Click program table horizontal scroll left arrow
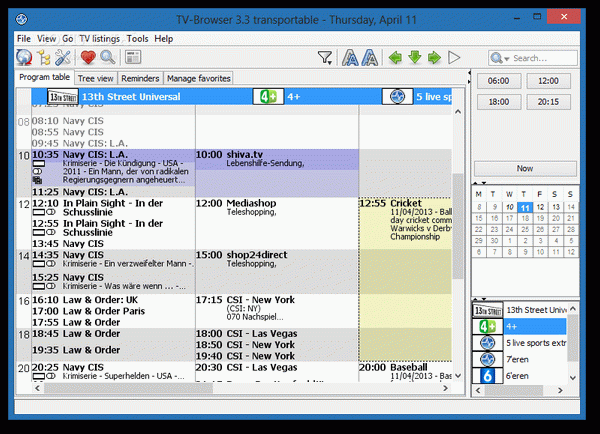600x434 pixels. tap(37, 388)
